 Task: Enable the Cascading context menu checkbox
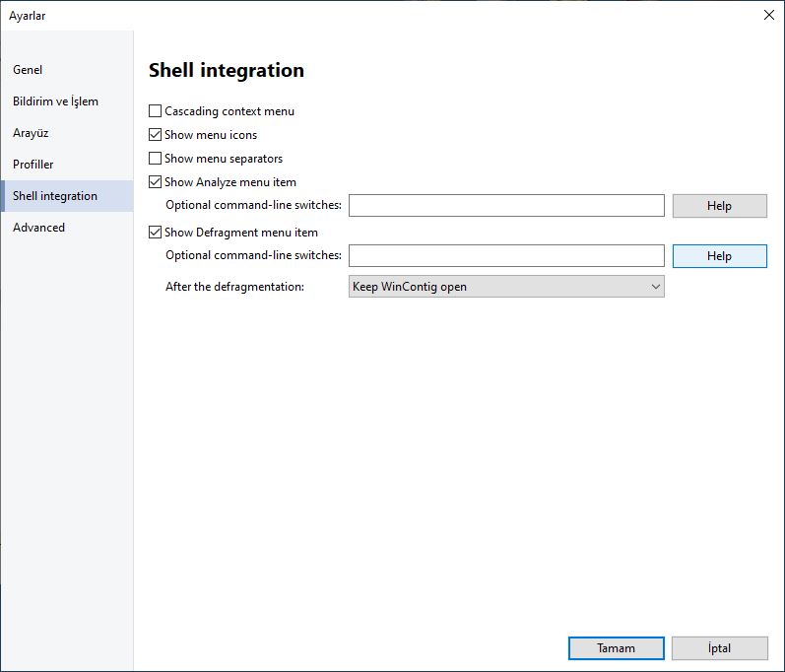[156, 110]
